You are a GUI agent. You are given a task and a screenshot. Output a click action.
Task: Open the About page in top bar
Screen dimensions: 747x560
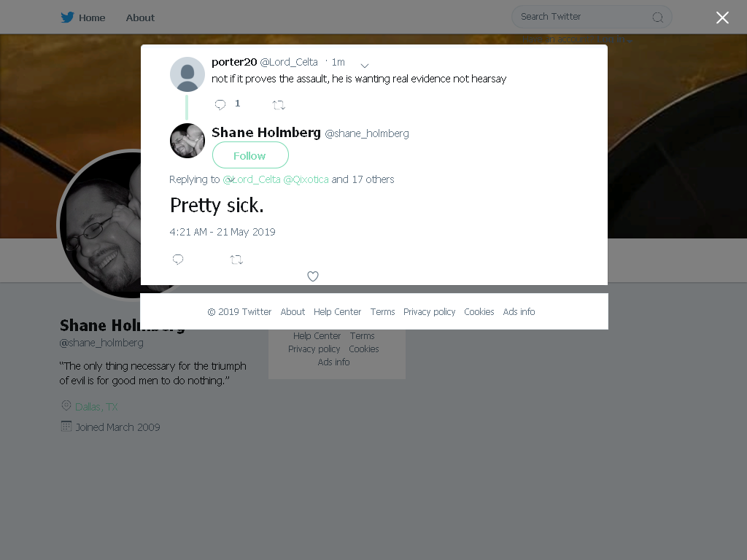pos(140,17)
